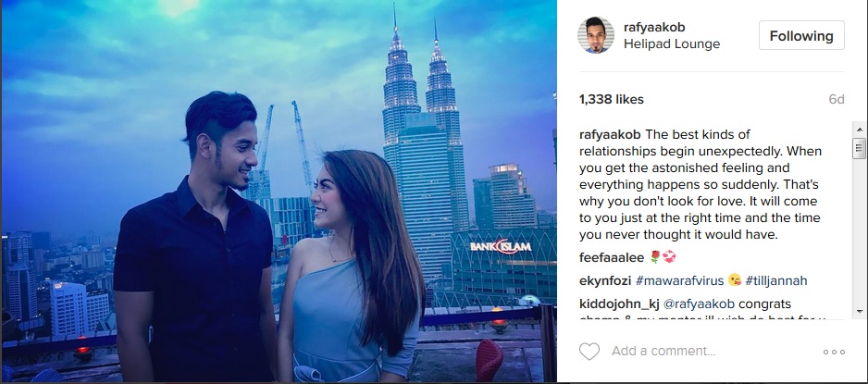Click the comments scrollbar thumb

859,148
